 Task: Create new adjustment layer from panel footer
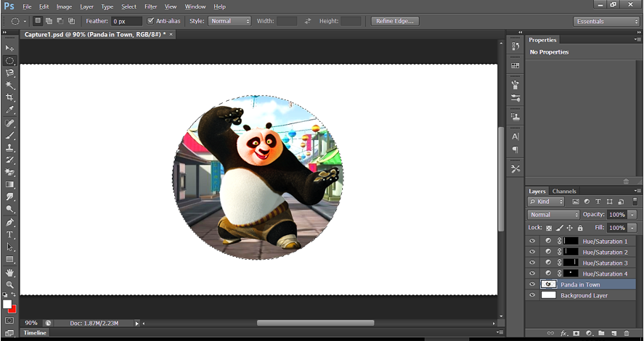click(589, 333)
